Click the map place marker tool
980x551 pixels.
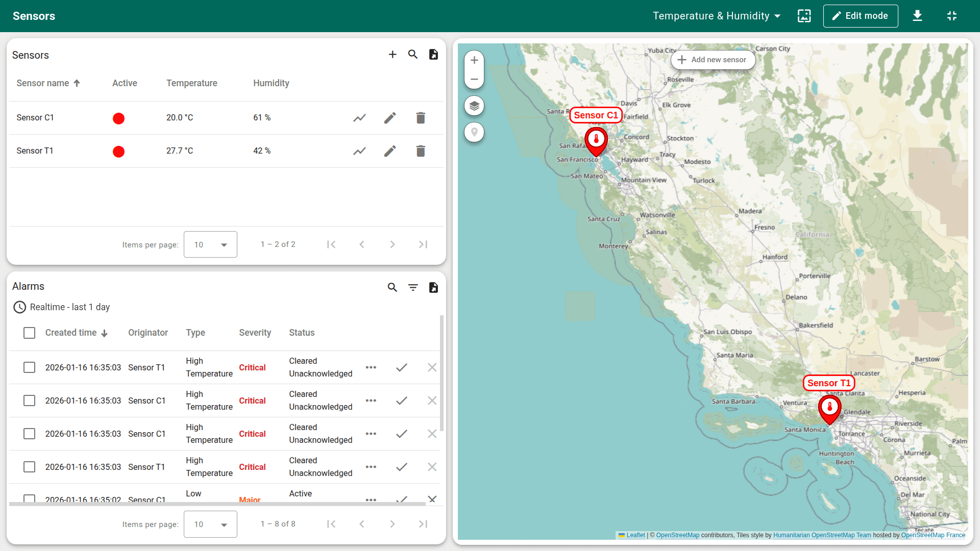click(474, 133)
